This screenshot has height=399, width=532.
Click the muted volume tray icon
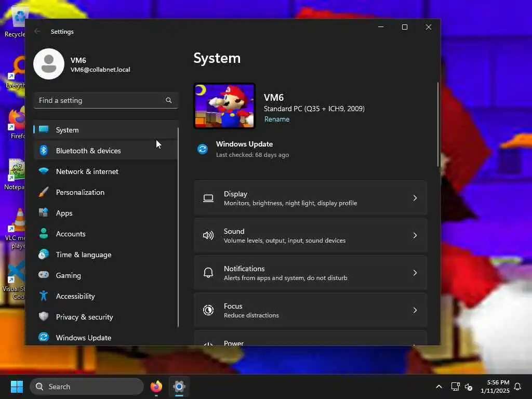(469, 387)
